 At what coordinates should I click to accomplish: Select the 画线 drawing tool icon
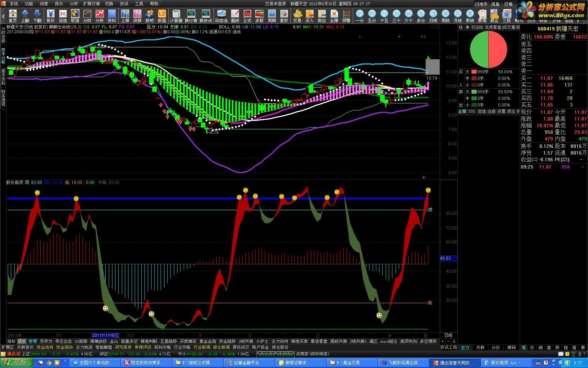(x=235, y=16)
